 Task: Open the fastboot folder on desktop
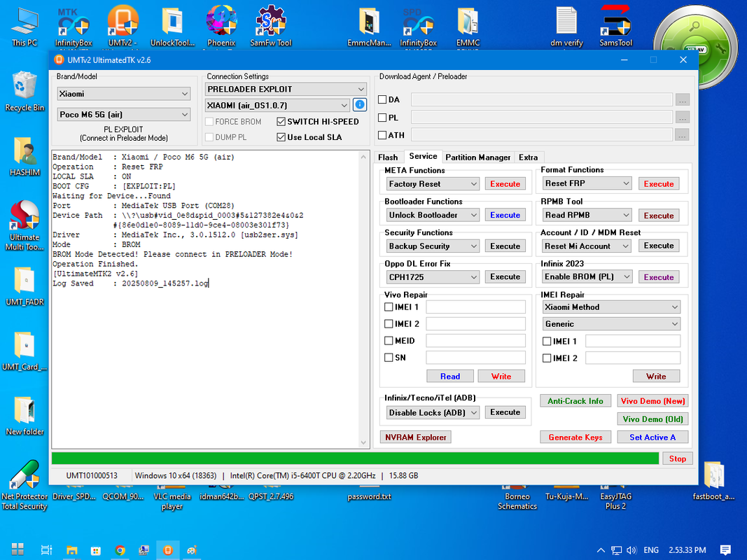coord(713,480)
